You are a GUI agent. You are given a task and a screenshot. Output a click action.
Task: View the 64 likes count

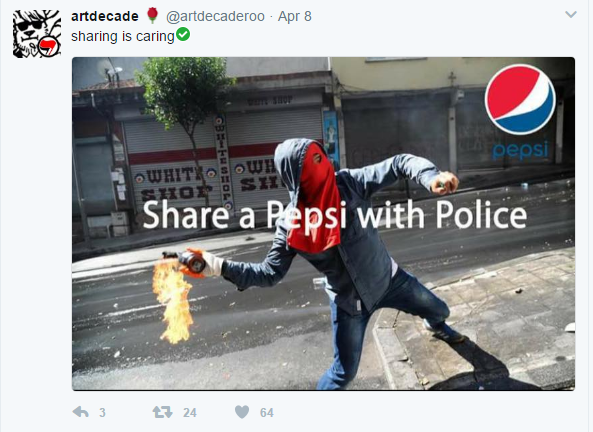pyautogui.click(x=267, y=412)
